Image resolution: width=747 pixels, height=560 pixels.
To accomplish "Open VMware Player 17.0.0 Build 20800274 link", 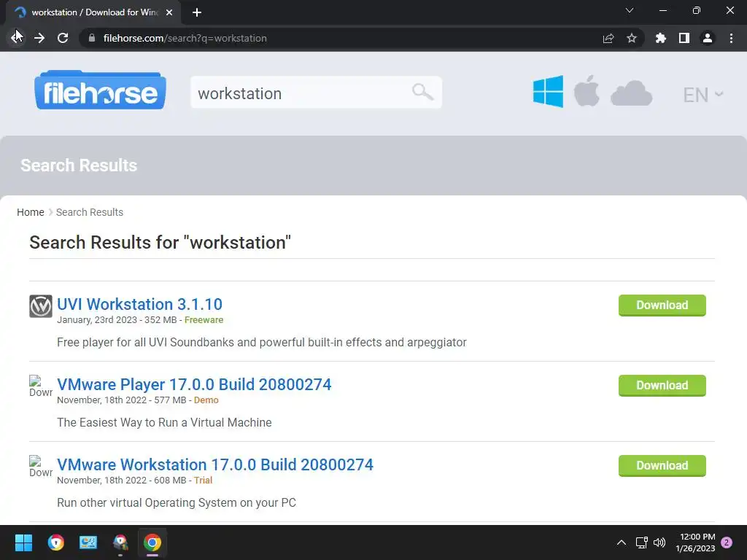I will pos(194,384).
